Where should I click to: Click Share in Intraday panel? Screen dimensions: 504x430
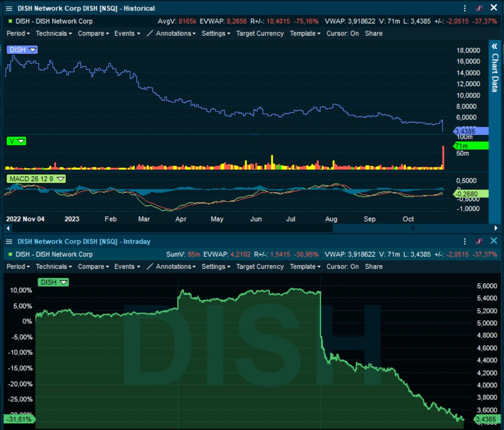374,266
